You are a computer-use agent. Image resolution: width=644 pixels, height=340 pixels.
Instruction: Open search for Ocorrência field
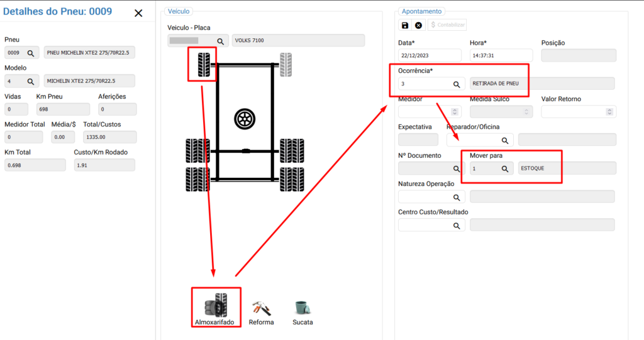tap(457, 84)
